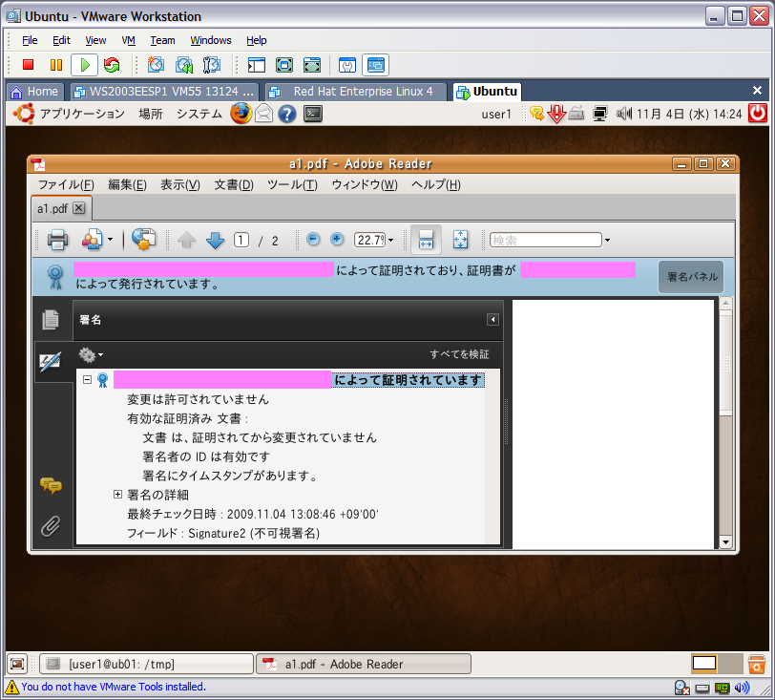Go to previous page with up arrow
Viewport: 775px width, 700px height.
(186, 241)
